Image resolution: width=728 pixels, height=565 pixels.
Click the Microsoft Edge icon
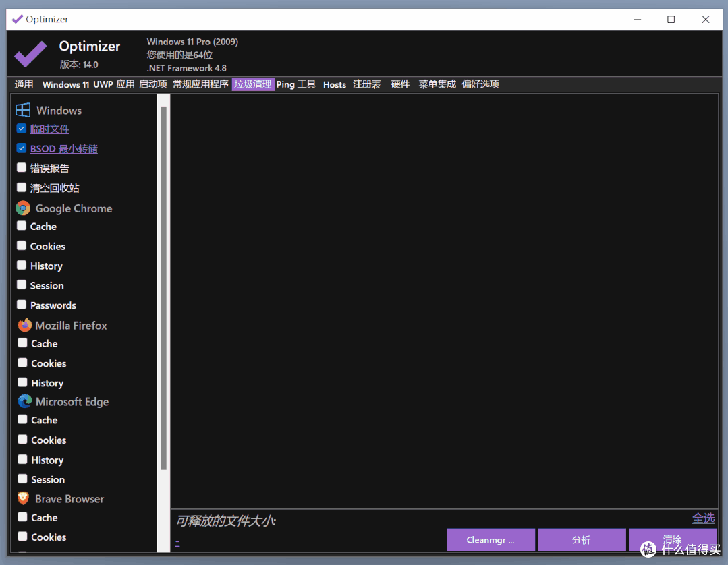24,401
